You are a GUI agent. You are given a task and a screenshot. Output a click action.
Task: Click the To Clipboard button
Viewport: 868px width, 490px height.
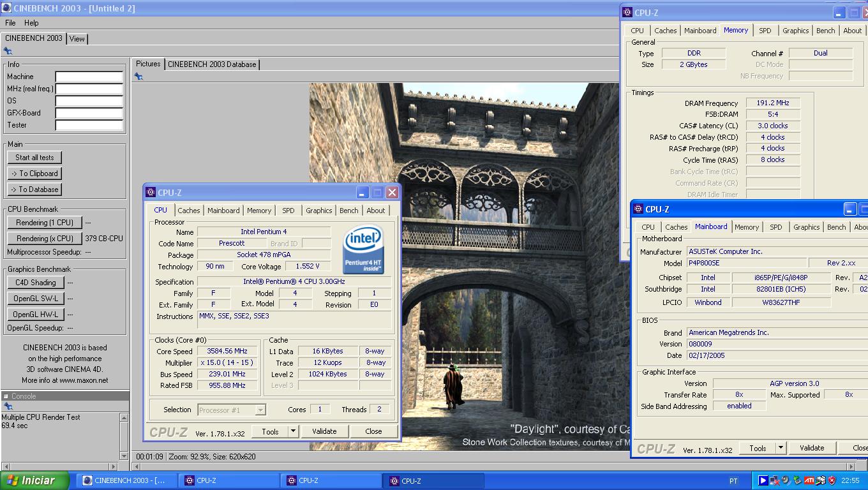[x=34, y=174]
